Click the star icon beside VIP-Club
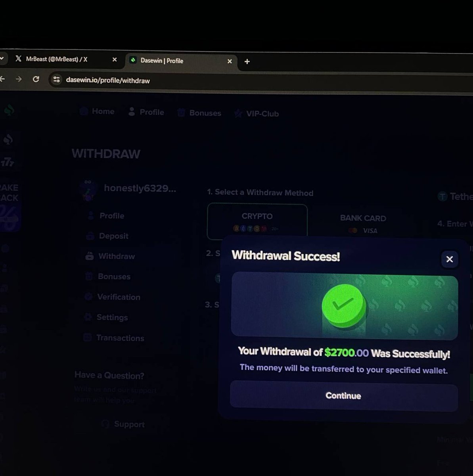Viewport: 473px width, 476px height. (x=238, y=114)
